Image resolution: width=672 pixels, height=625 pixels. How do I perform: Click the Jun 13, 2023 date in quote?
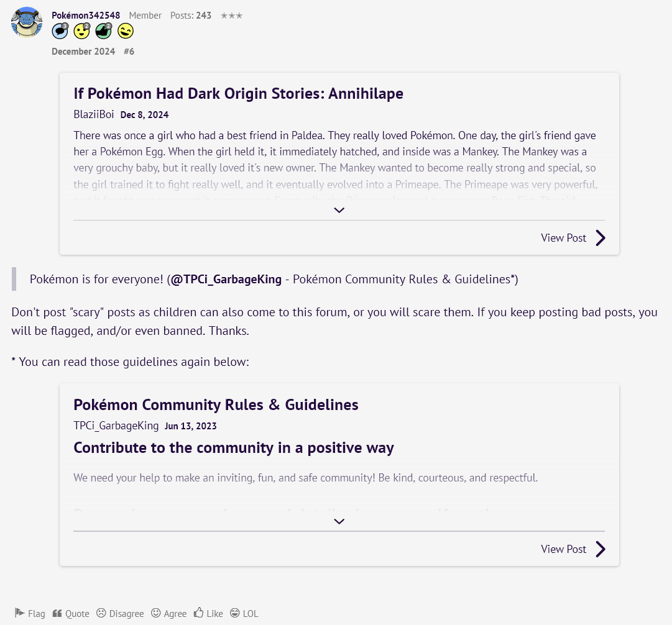191,426
